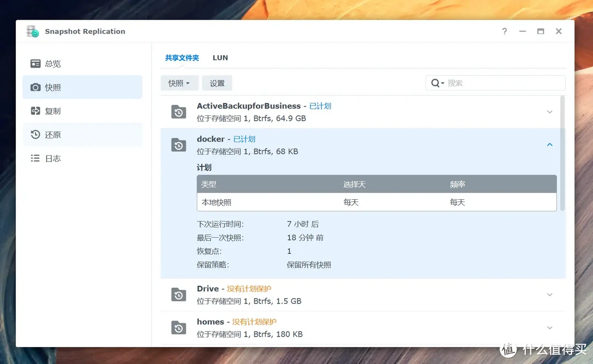Open the 快照 action dropdown
Screen dimensions: 593x364
click(x=180, y=82)
